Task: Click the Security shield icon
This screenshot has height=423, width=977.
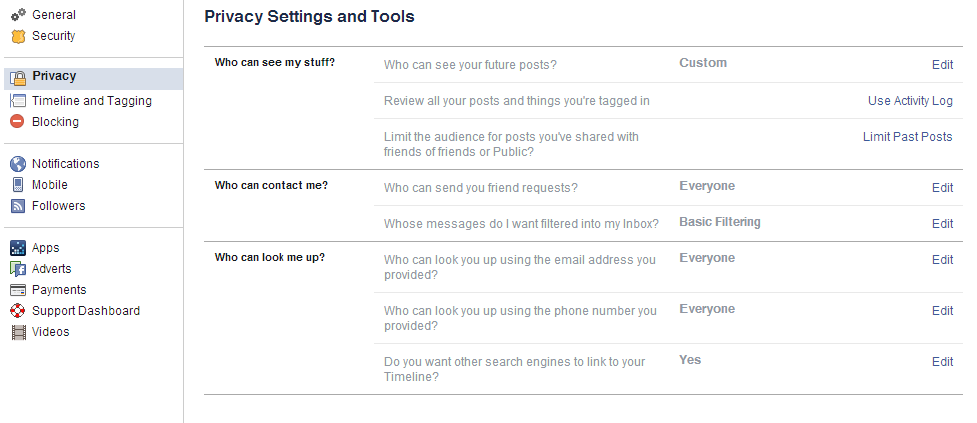Action: pyautogui.click(x=17, y=36)
